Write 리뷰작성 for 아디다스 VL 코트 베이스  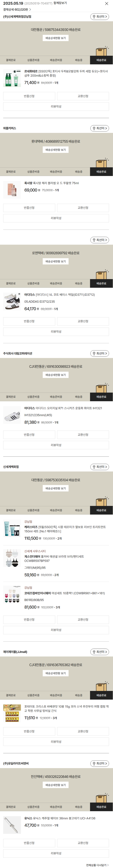pos(56,332)
